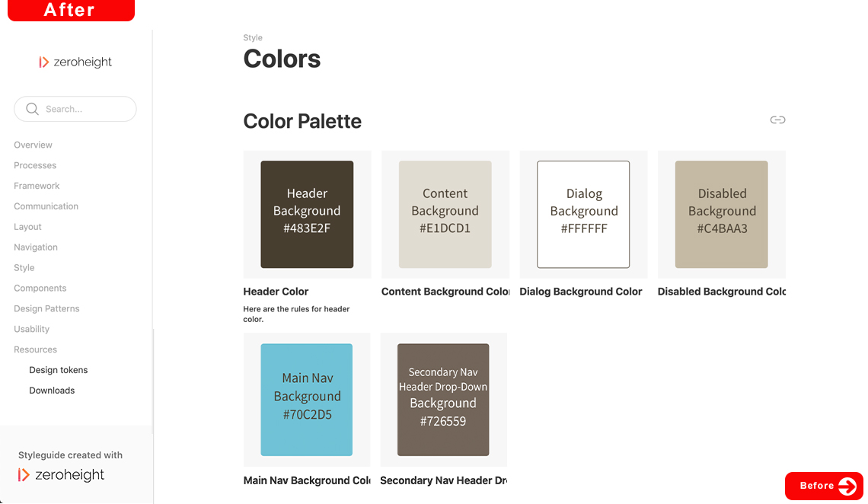Collapse the Resources section
868x504 pixels.
pos(35,349)
